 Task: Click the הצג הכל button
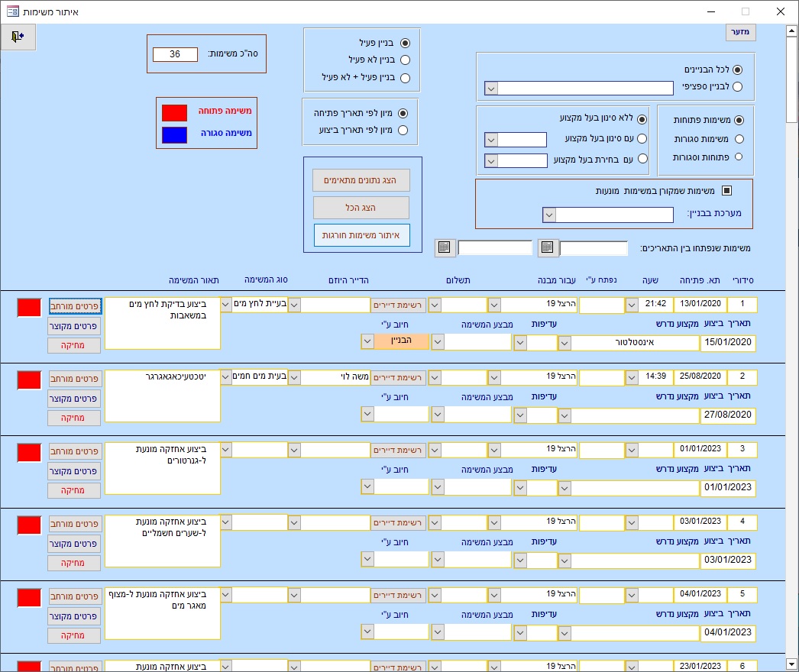click(x=361, y=208)
